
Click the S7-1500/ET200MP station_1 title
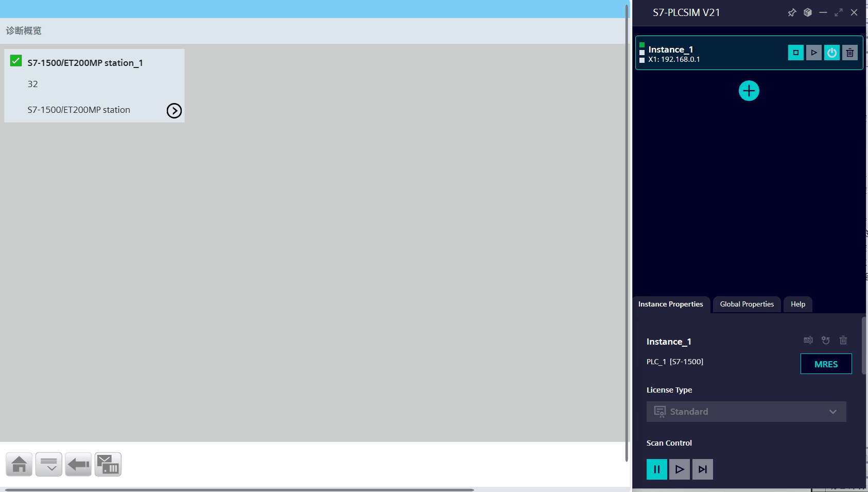click(85, 63)
